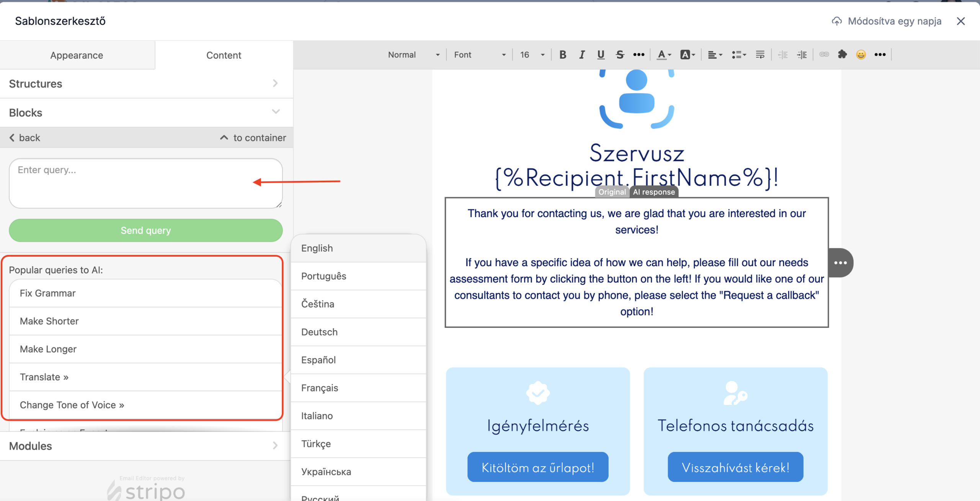Screen dimensions: 980x501
Task: Toggle bold formatting
Action: pyautogui.click(x=562, y=55)
